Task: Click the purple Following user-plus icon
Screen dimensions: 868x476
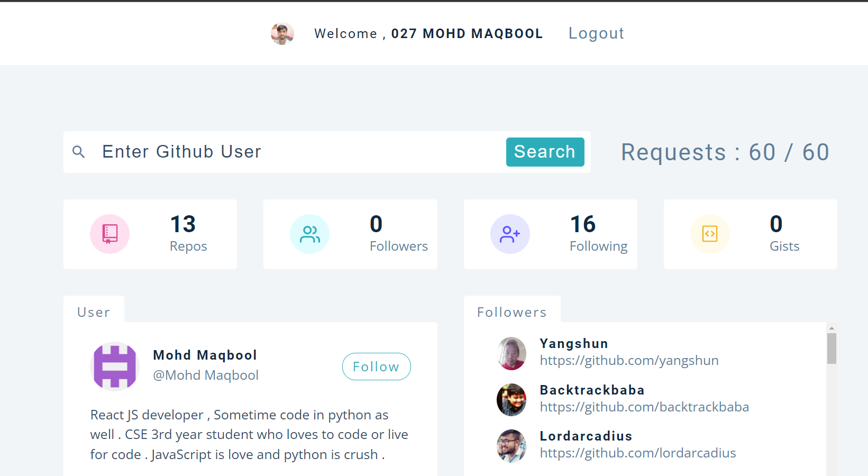Action: pos(510,234)
